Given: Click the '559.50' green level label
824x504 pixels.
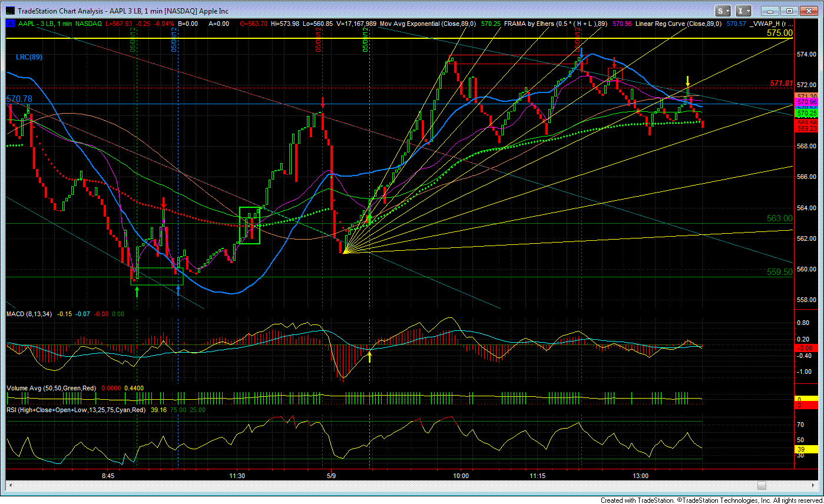Looking at the screenshot, I should [x=779, y=272].
